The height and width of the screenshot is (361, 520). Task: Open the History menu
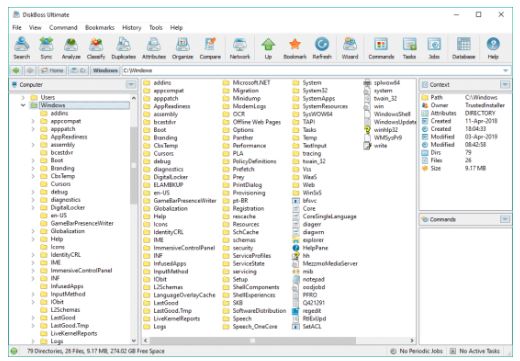click(132, 28)
